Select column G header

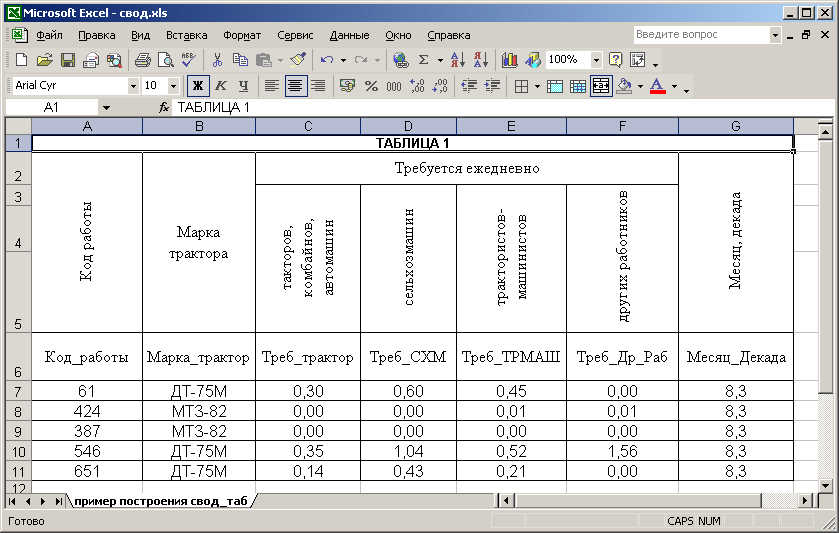(x=736, y=126)
